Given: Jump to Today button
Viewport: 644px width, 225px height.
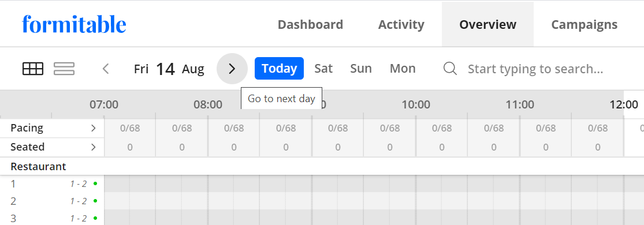Looking at the screenshot, I should (280, 68).
